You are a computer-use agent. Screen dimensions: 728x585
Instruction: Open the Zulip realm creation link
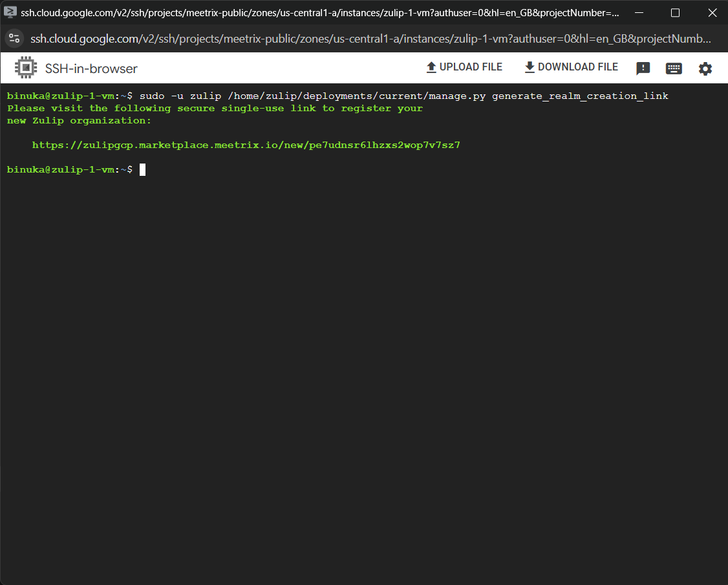click(x=246, y=145)
